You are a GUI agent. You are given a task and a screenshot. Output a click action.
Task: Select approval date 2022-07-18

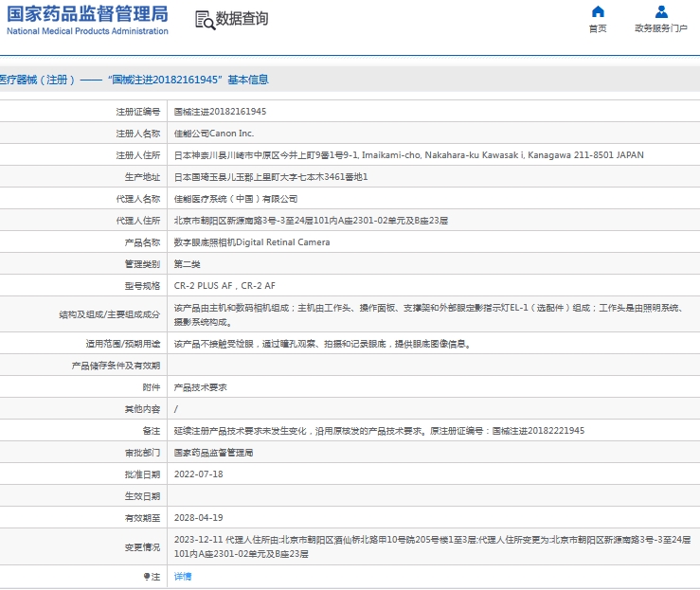click(x=199, y=474)
